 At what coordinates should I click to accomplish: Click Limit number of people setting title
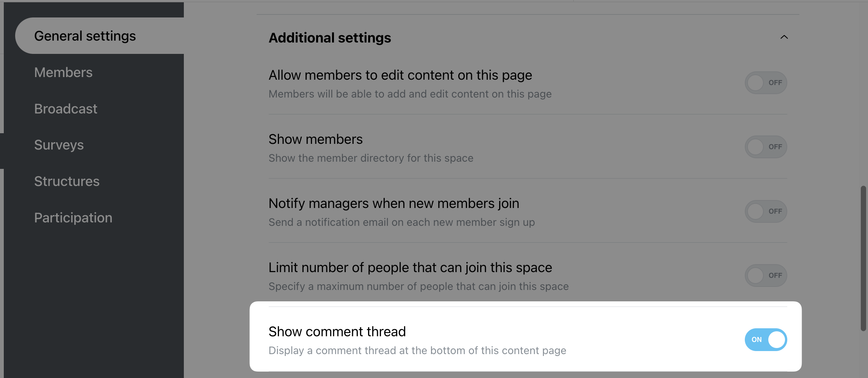tap(410, 268)
